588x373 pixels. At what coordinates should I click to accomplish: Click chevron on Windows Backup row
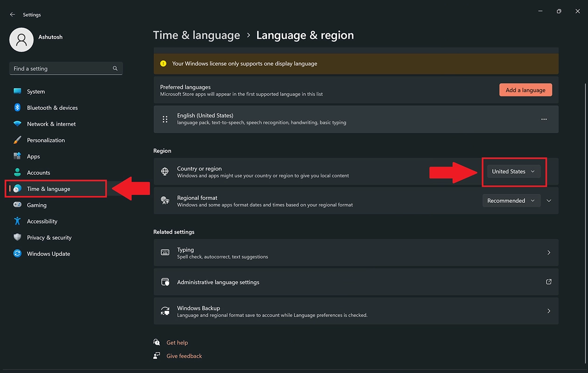[549, 311]
